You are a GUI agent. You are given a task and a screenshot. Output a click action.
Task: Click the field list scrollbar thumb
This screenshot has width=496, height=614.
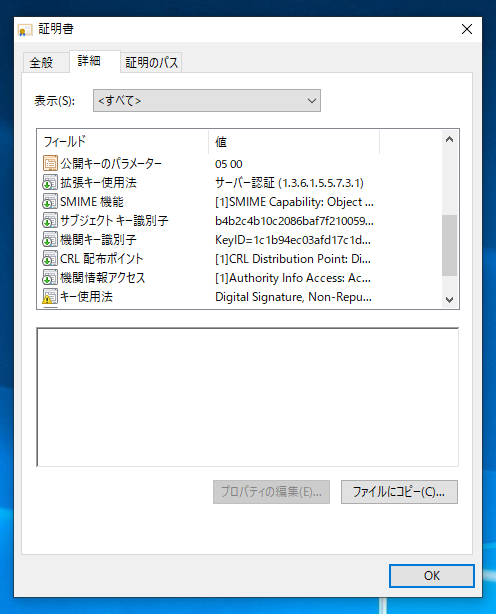[449, 245]
